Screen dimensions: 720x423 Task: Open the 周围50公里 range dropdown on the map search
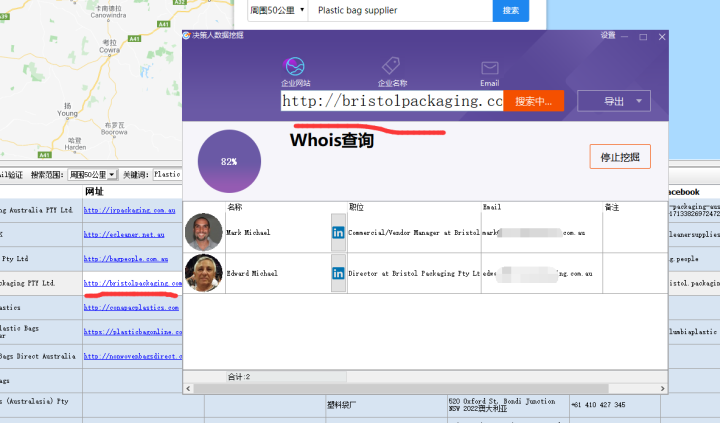click(277, 10)
